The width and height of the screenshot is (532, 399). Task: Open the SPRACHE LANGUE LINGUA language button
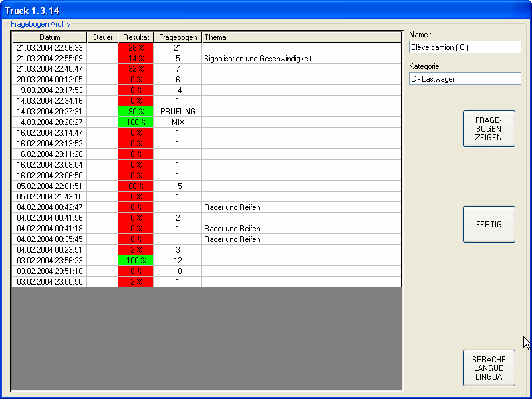(489, 368)
